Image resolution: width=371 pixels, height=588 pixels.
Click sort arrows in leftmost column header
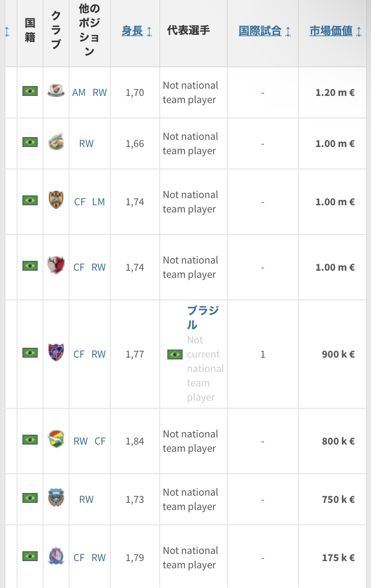click(x=7, y=32)
